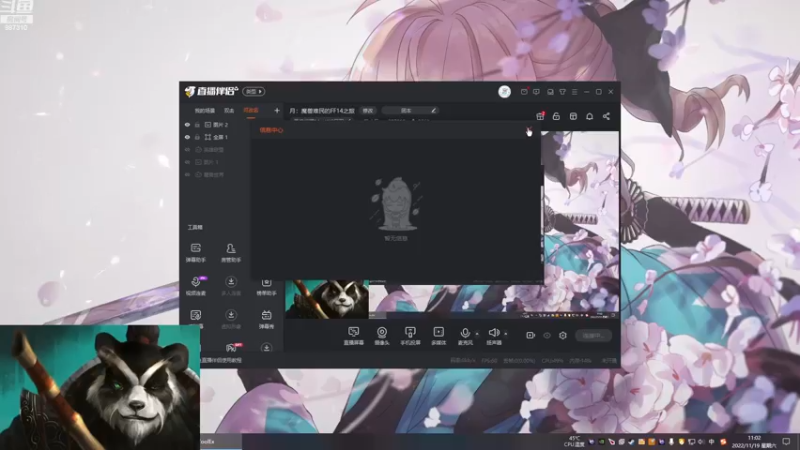Click the panda thumbnail in preview area
Viewport: 800px width, 450px height.
click(327, 299)
